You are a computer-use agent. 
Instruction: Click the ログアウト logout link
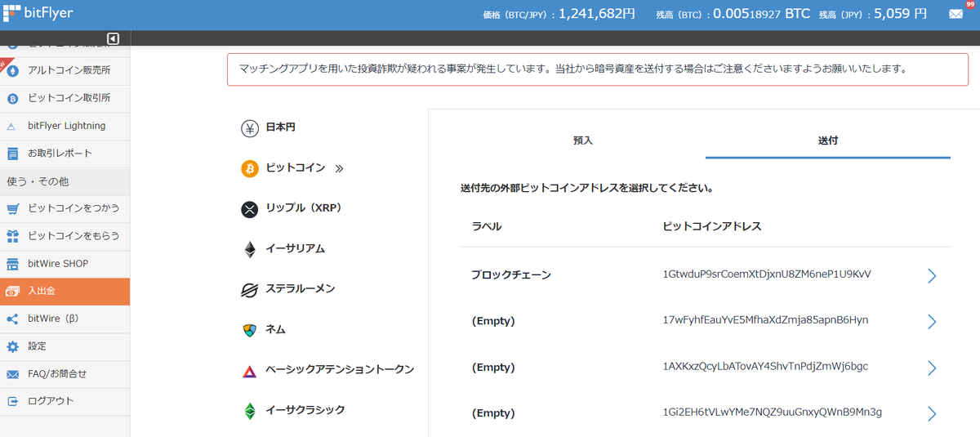51,401
